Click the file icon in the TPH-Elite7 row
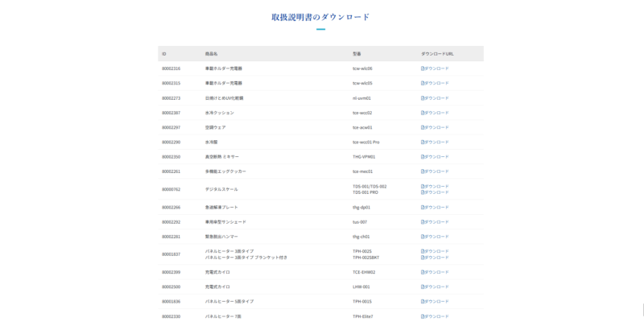Image resolution: width=644 pixels, height=322 pixels. pos(423,316)
